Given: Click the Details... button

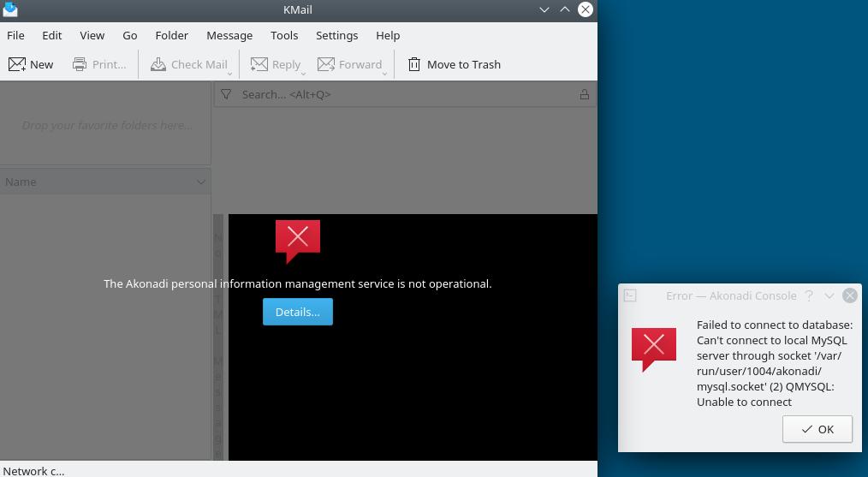Looking at the screenshot, I should click(x=298, y=312).
